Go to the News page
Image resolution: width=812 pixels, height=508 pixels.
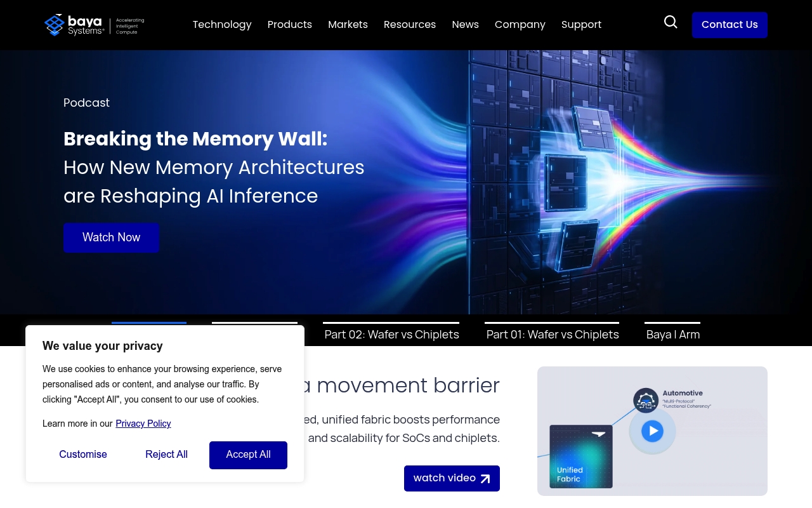pos(465,25)
